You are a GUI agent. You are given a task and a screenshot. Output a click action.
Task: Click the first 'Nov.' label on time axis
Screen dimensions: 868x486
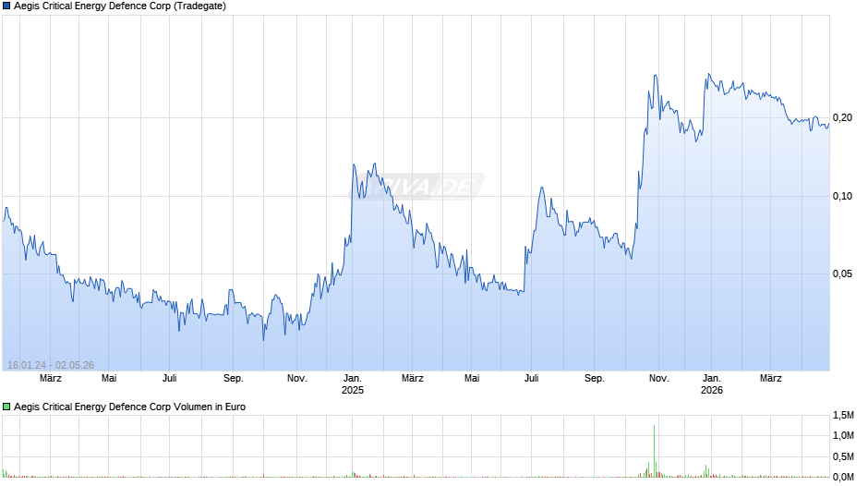tap(296, 379)
